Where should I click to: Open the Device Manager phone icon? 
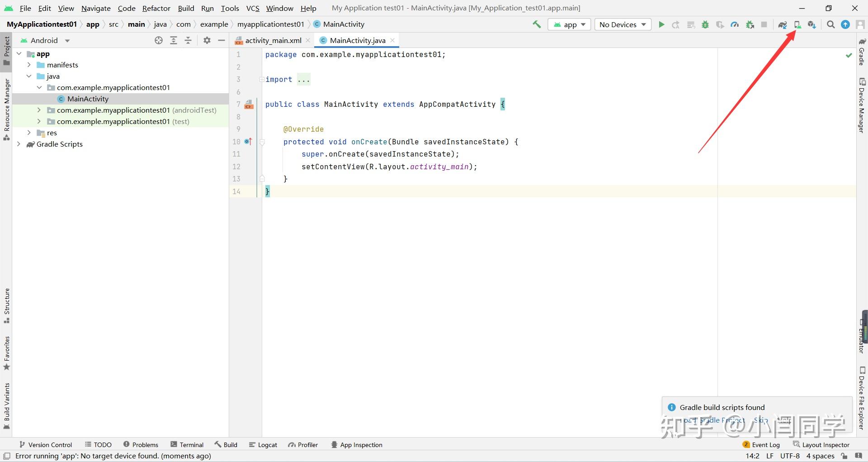[x=797, y=24]
